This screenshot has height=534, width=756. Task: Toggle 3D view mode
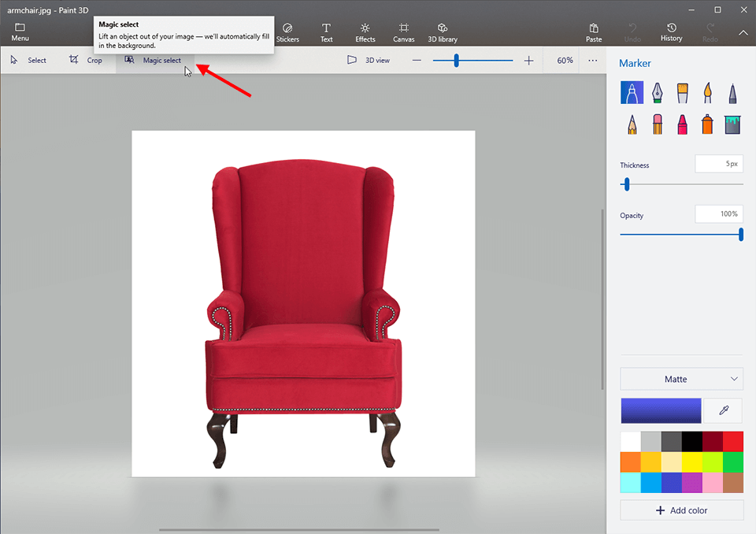tap(369, 59)
